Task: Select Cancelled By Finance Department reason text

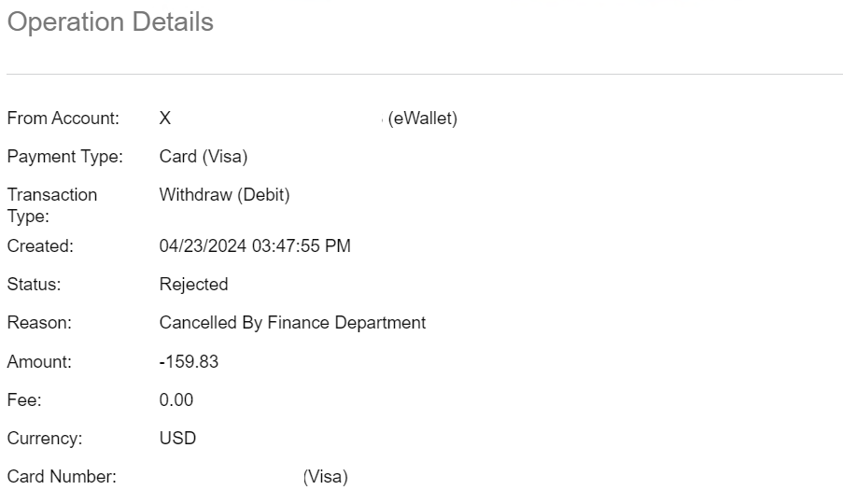Action: click(292, 323)
